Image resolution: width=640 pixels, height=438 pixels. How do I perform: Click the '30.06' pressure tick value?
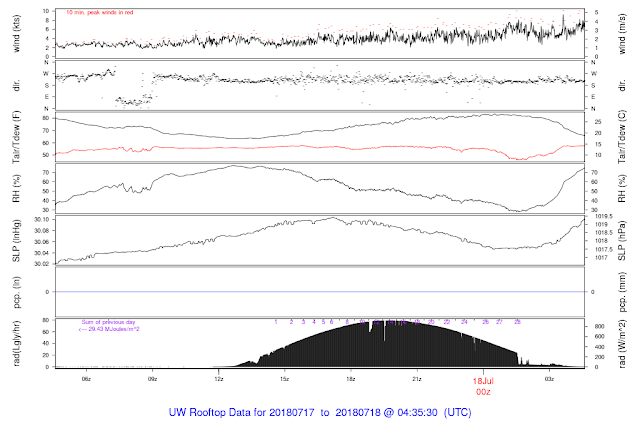pyautogui.click(x=42, y=242)
